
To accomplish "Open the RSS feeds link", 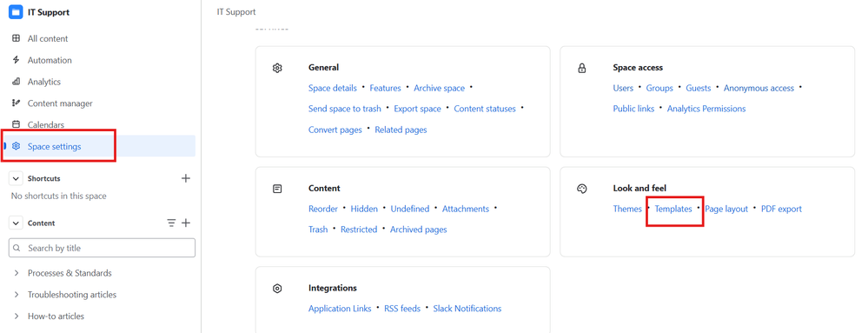I will [402, 309].
